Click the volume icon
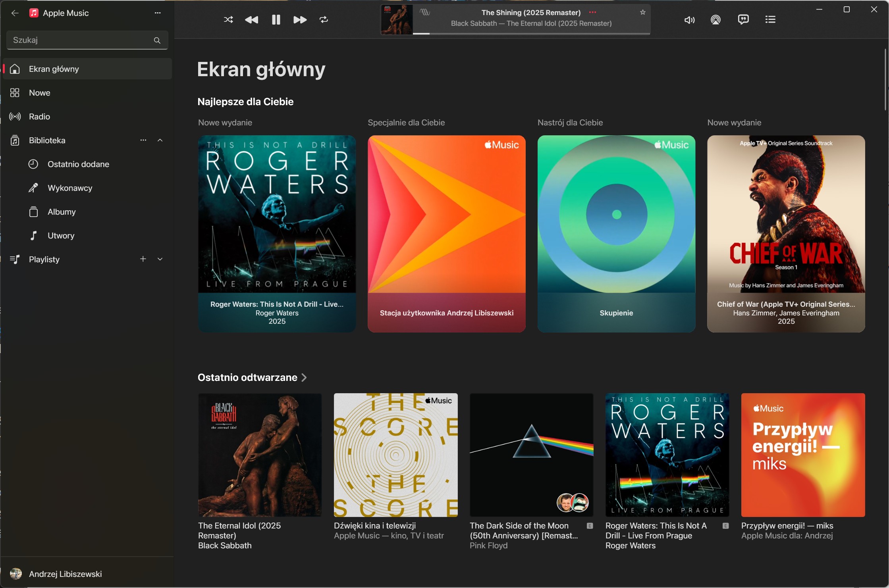This screenshot has width=889, height=588. tap(689, 20)
